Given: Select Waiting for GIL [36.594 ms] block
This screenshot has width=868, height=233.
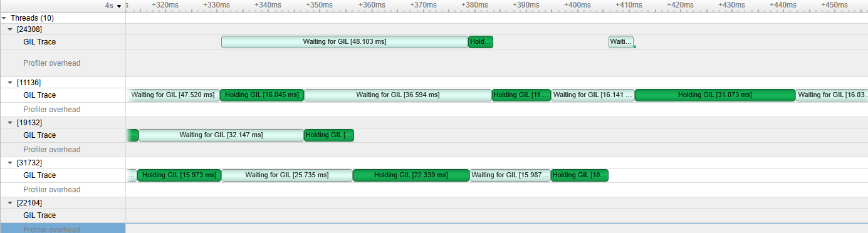Looking at the screenshot, I should pos(398,95).
